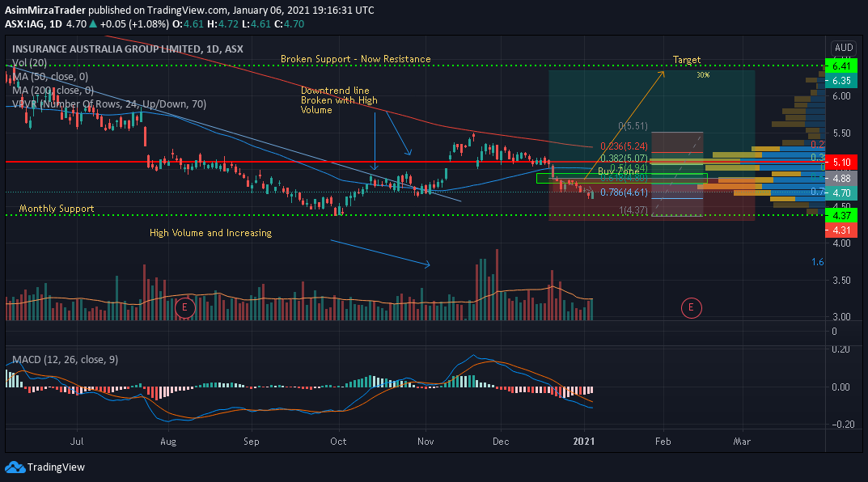Click the 'Jul' time axis label
The width and height of the screenshot is (868, 482).
[x=77, y=441]
